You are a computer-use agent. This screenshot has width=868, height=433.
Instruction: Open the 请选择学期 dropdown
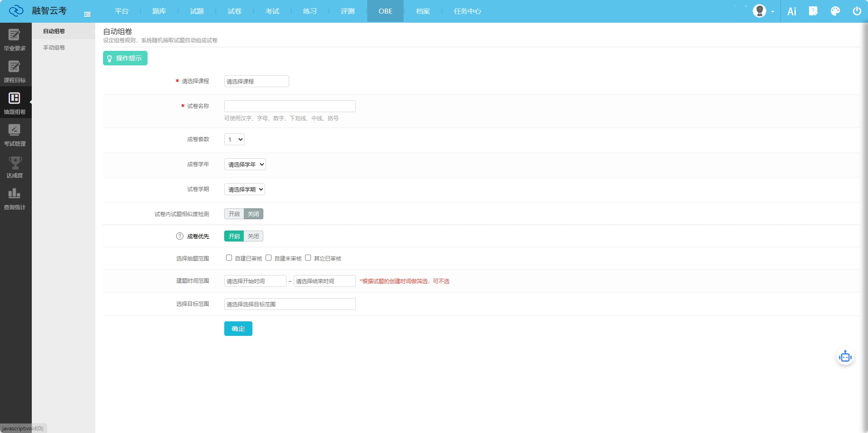244,189
